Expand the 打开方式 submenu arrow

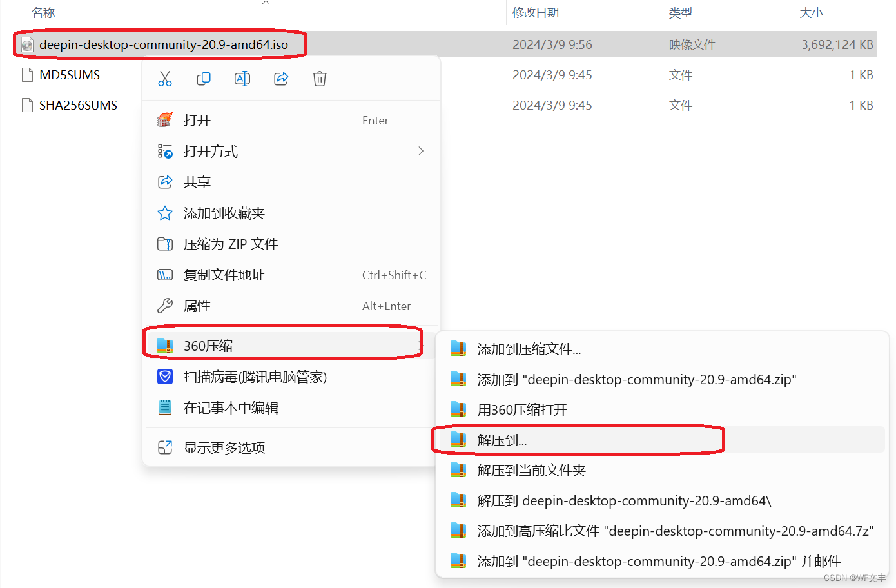point(421,151)
